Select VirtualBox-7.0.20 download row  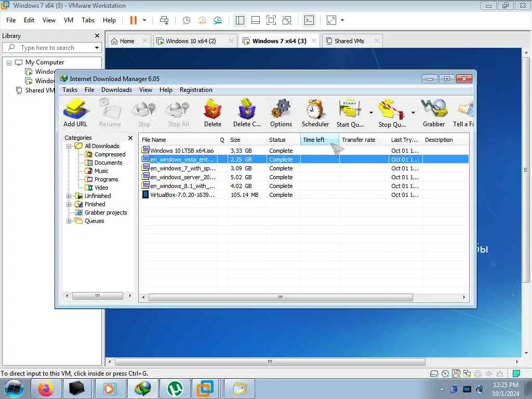point(304,195)
